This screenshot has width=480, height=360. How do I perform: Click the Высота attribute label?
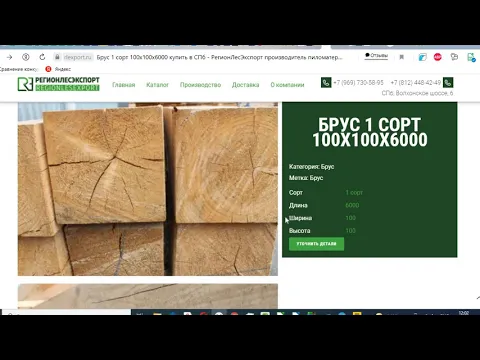299,231
